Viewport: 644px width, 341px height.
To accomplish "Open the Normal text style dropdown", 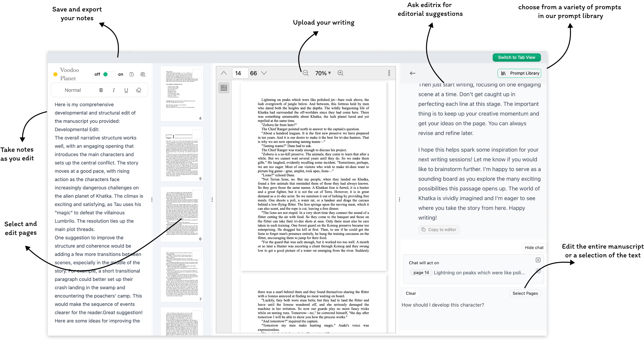I will (73, 90).
